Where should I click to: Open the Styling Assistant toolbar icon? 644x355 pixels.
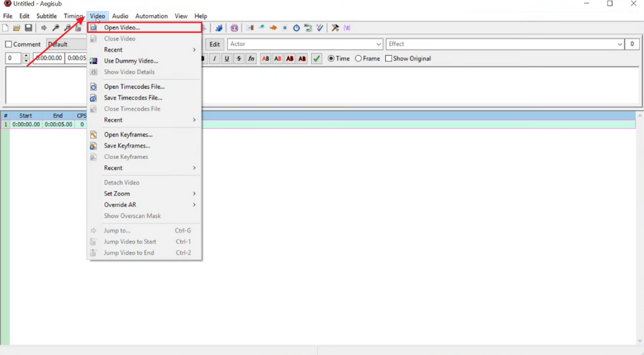click(x=261, y=28)
